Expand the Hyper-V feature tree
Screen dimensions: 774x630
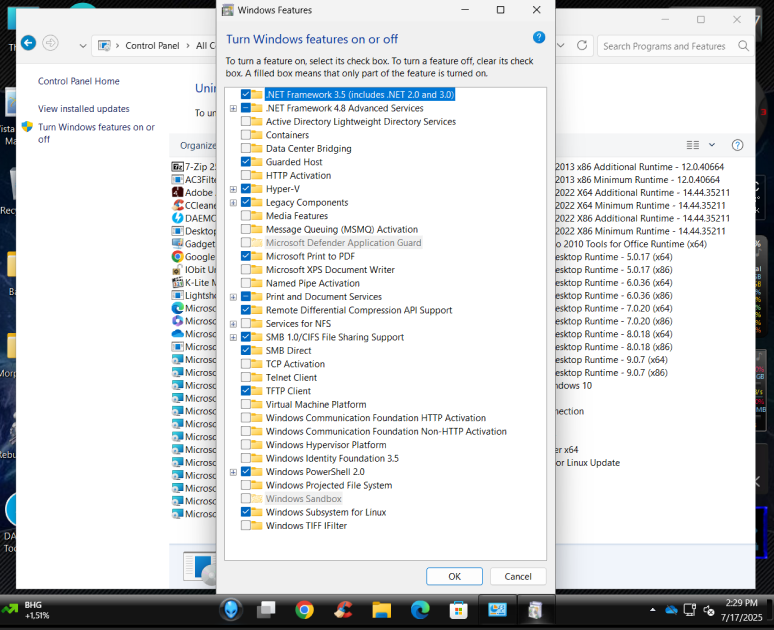pyautogui.click(x=233, y=189)
